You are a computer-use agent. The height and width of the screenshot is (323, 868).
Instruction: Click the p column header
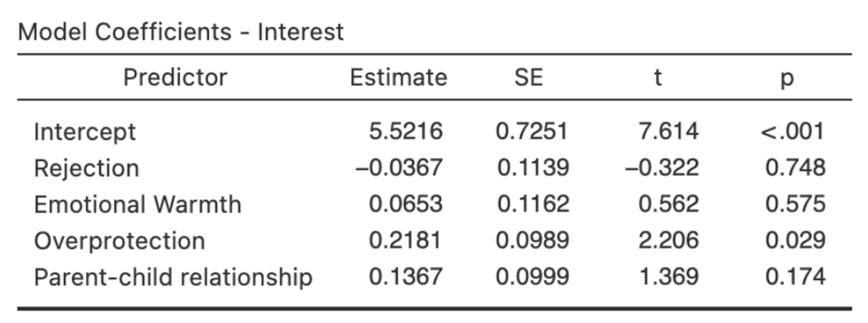coord(786,78)
